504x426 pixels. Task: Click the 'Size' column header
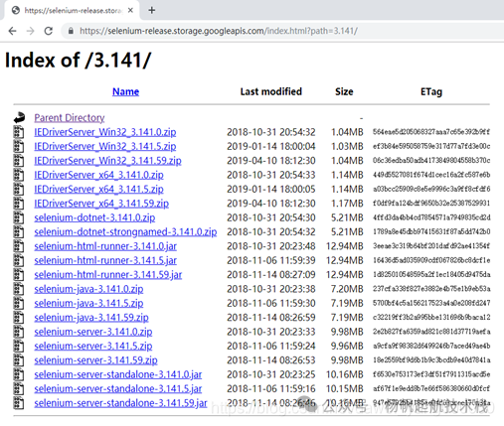click(x=344, y=91)
